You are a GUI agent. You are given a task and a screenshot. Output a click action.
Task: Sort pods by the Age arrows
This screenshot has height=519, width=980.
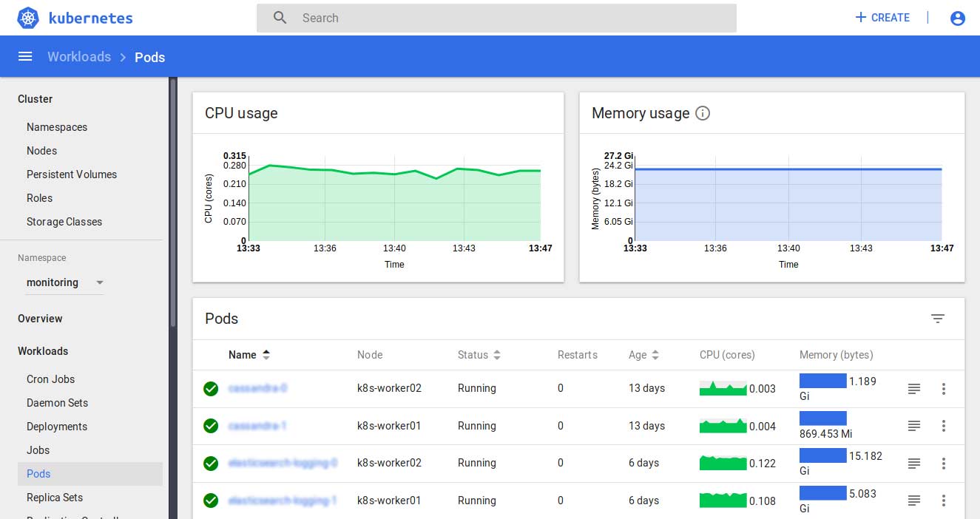tap(655, 355)
